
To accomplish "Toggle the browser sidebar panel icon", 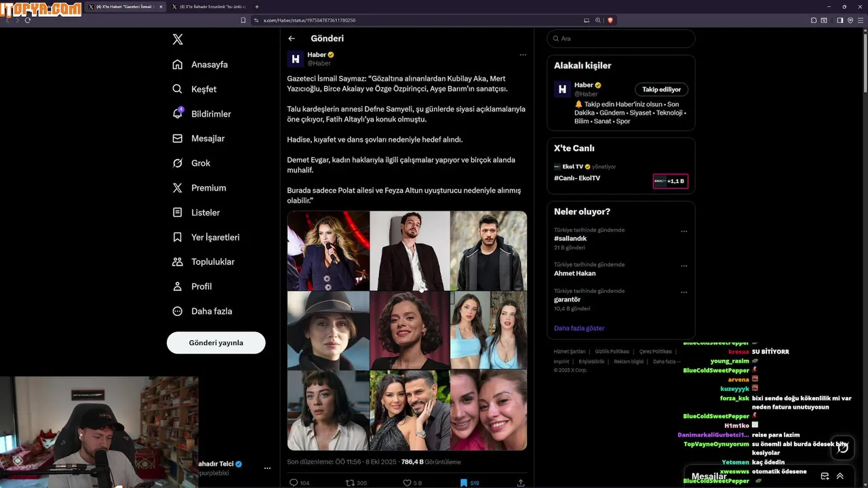I will (840, 20).
